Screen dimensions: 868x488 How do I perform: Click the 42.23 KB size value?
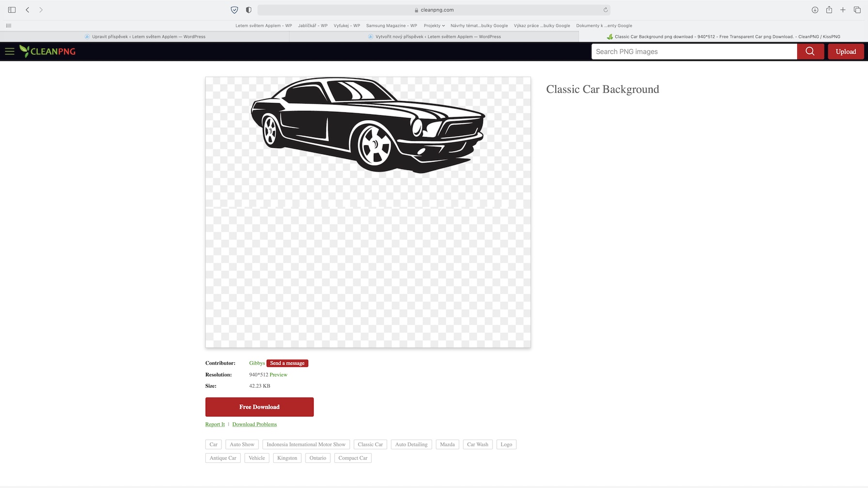(260, 386)
